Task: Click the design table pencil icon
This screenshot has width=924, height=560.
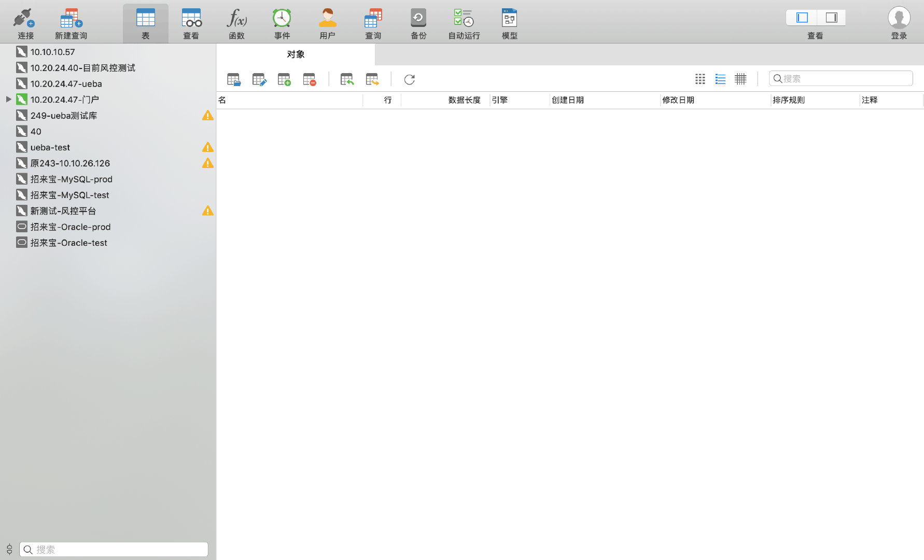Action: (x=259, y=79)
